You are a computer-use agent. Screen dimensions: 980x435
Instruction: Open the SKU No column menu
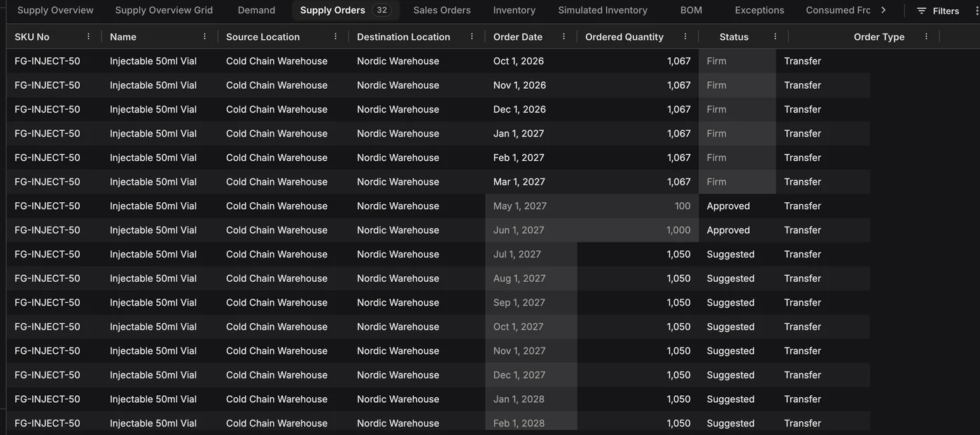click(88, 36)
